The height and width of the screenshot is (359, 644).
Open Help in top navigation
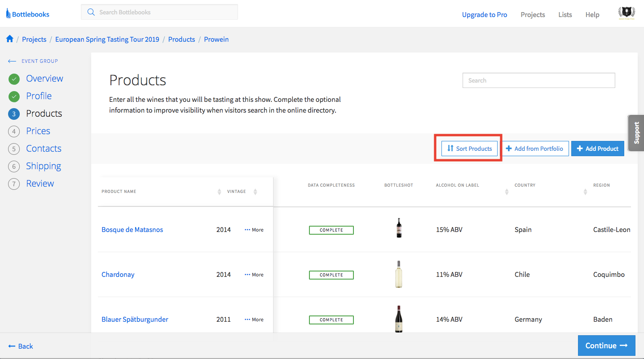click(592, 15)
